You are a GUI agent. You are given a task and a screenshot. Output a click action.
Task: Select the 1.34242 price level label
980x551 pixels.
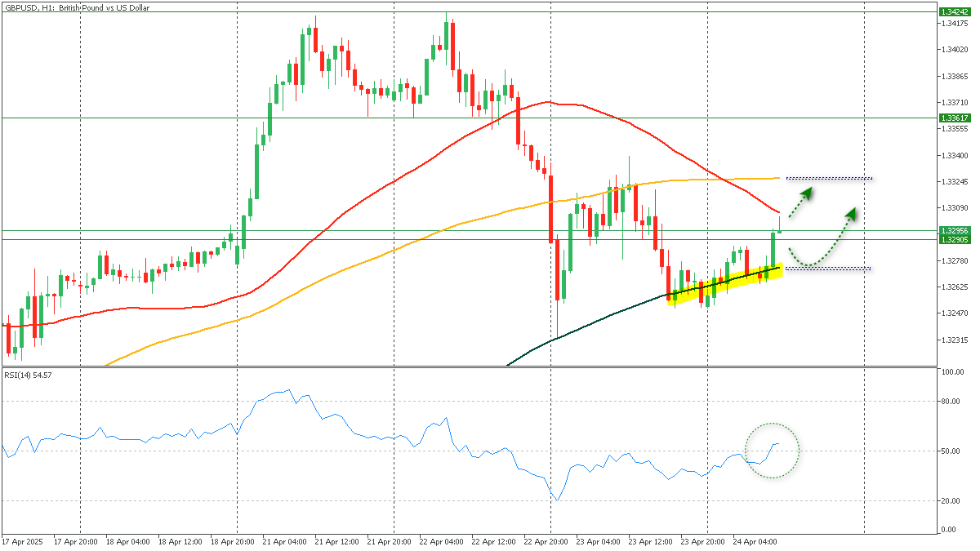pos(952,12)
